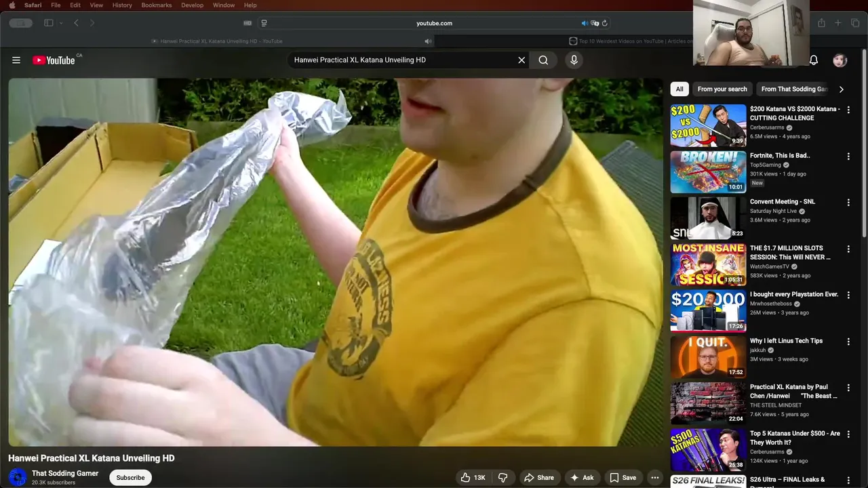The height and width of the screenshot is (488, 868).
Task: Open the That Sodding Gamer channel avatar
Action: pos(18,477)
